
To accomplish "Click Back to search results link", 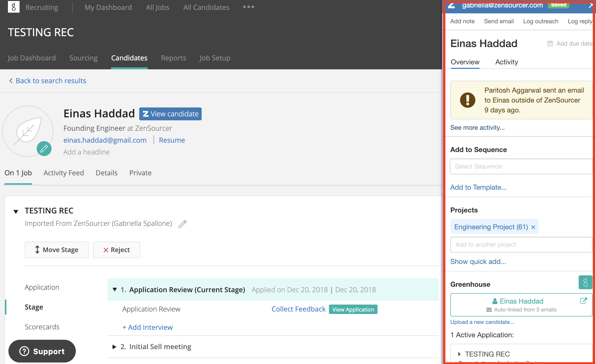I will tap(48, 81).
